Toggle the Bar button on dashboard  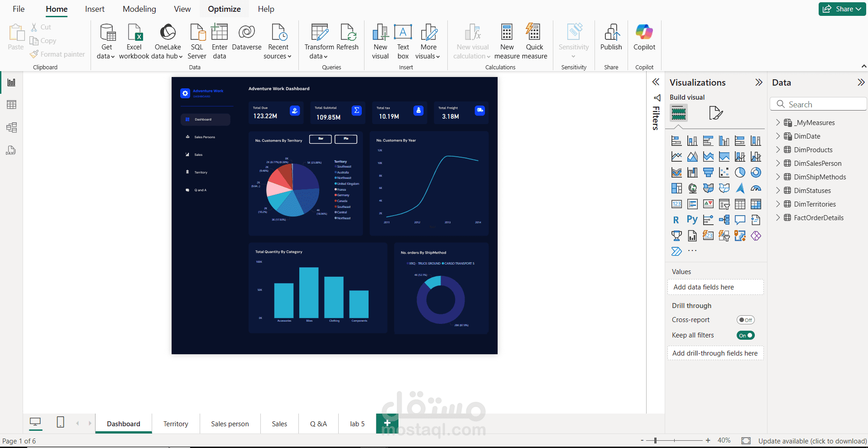321,139
